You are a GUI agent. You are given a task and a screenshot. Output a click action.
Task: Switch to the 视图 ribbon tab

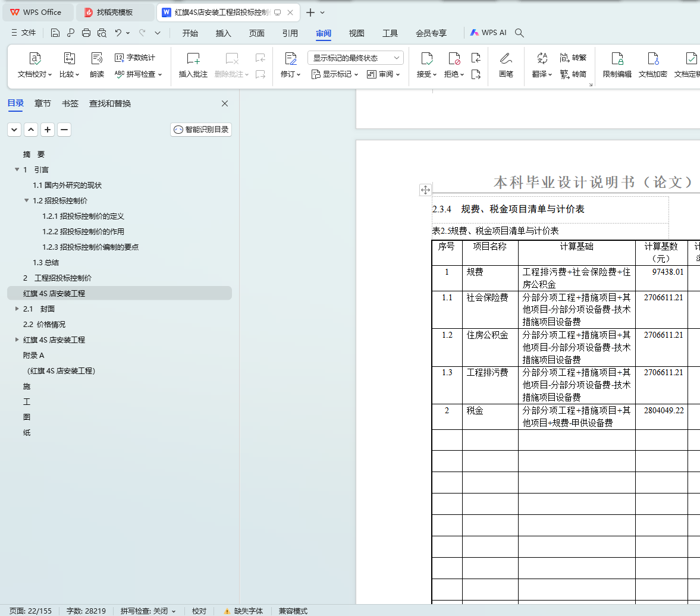tap(357, 33)
